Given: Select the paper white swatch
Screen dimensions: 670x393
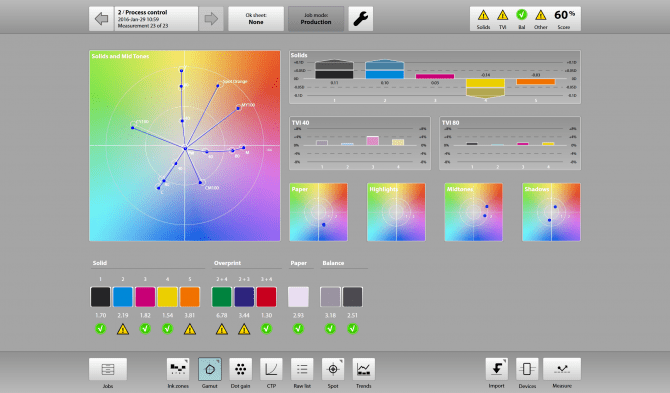Looking at the screenshot, I should click(x=298, y=297).
